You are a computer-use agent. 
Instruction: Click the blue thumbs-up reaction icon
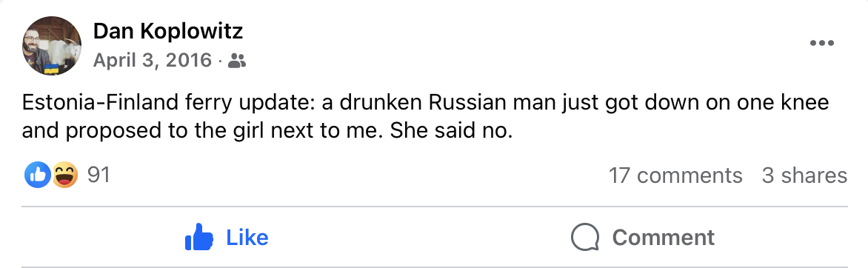click(38, 175)
